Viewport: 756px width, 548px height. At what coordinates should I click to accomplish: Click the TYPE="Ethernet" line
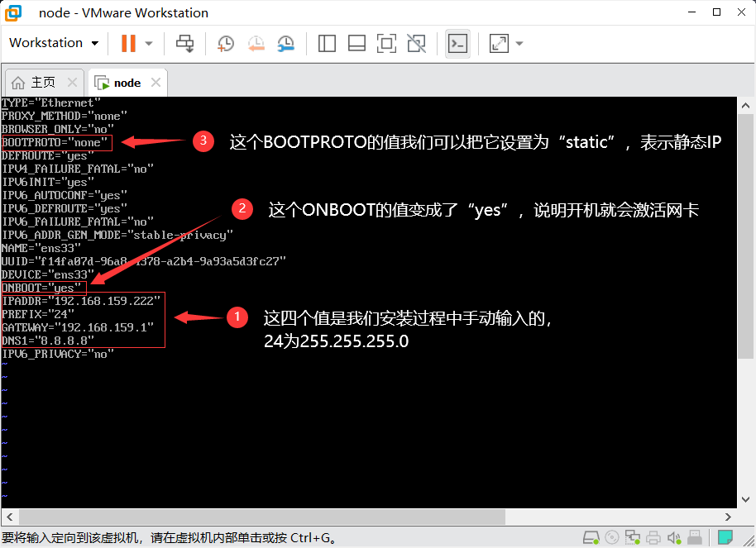click(50, 103)
